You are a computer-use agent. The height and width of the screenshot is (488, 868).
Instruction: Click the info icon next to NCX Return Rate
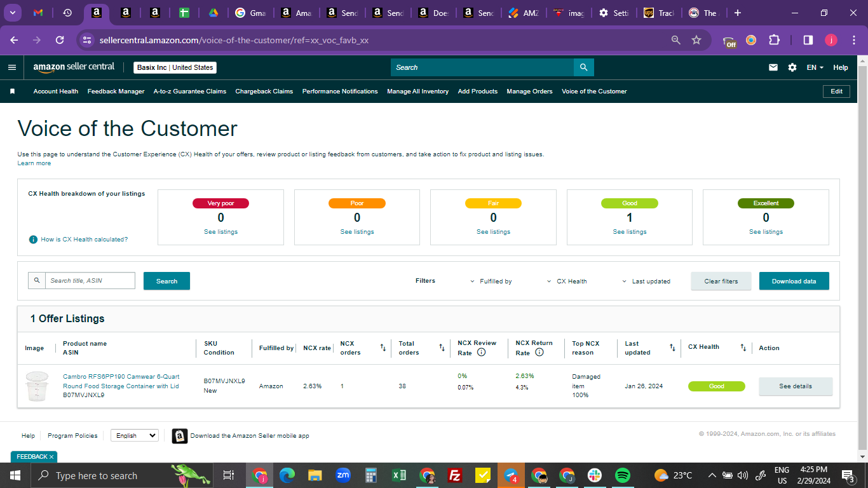539,352
